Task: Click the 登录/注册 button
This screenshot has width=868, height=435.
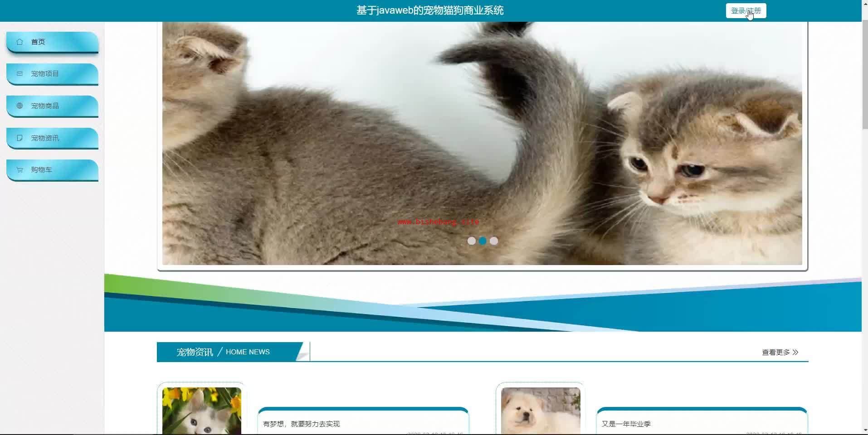Action: click(746, 11)
